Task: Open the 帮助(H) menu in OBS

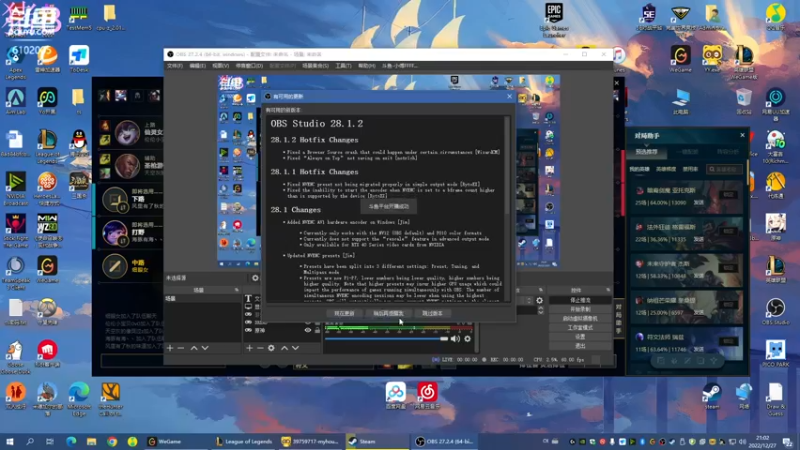Action: (366, 66)
